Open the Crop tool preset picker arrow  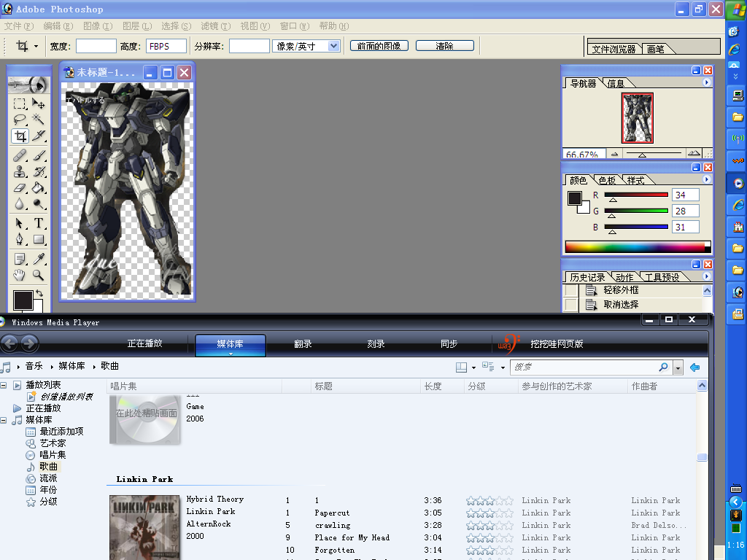point(36,46)
